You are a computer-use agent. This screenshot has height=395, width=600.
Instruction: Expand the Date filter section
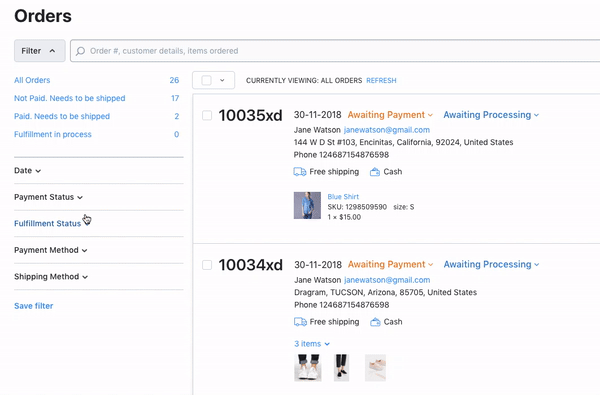(28, 171)
